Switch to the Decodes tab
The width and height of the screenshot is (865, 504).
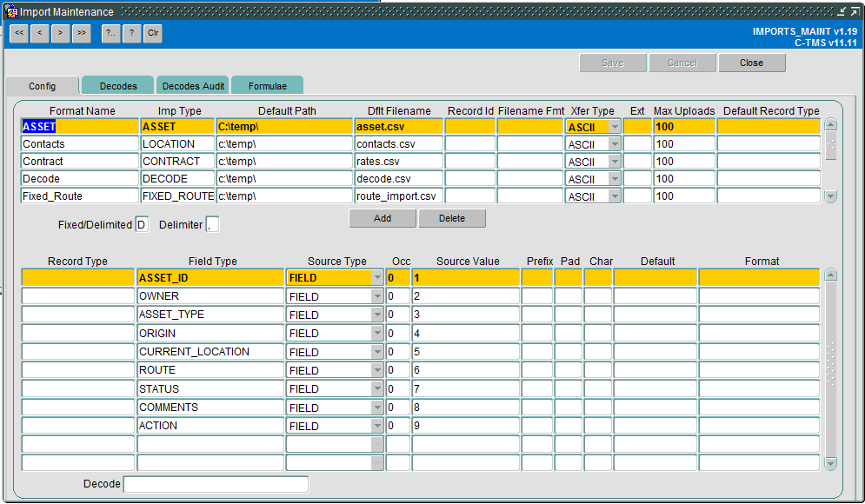click(x=118, y=86)
